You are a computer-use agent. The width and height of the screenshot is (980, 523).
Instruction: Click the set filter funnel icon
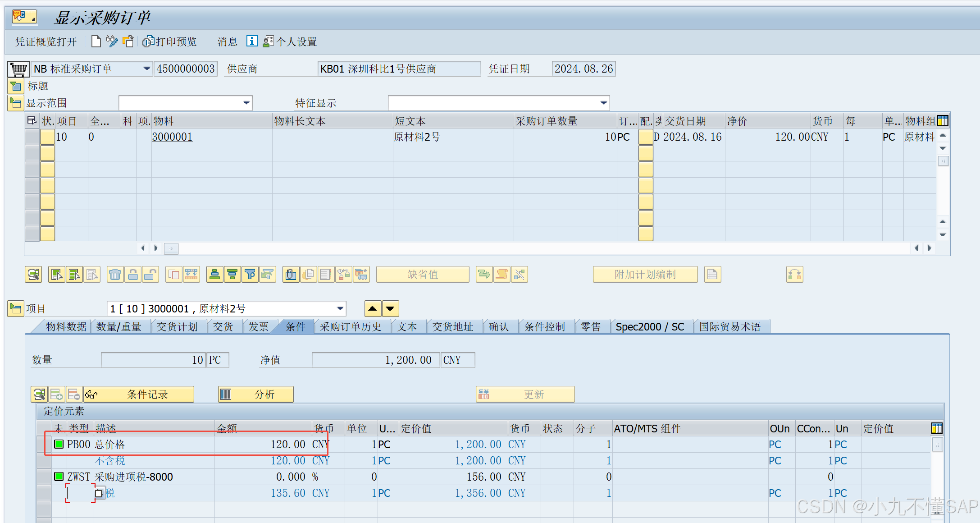[x=250, y=274]
